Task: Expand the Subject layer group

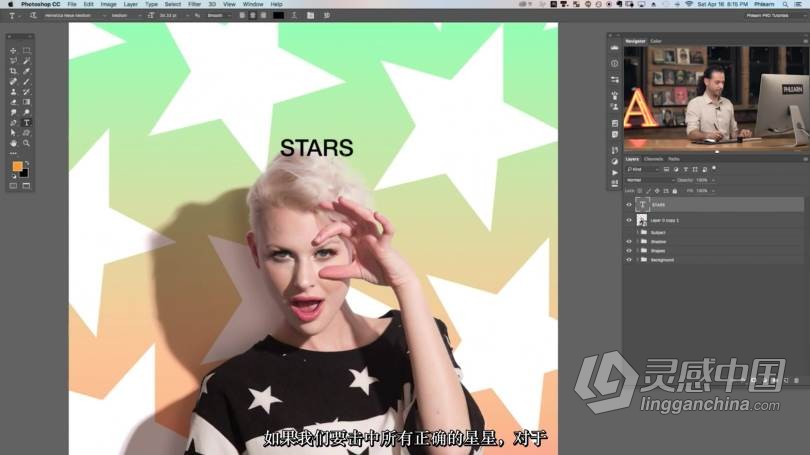Action: pyautogui.click(x=637, y=232)
